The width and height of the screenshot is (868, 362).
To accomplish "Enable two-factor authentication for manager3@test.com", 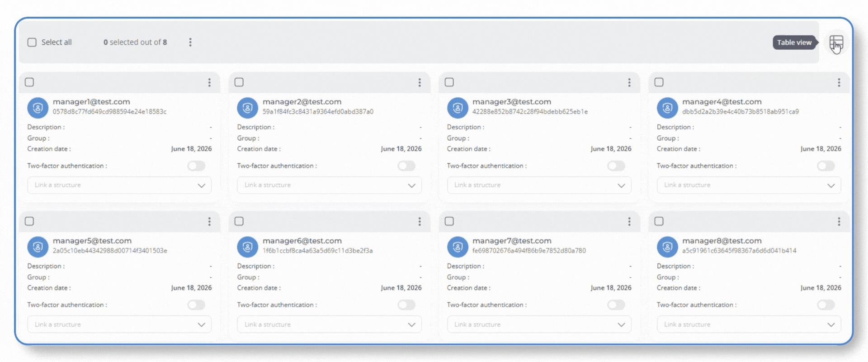I will [x=616, y=166].
